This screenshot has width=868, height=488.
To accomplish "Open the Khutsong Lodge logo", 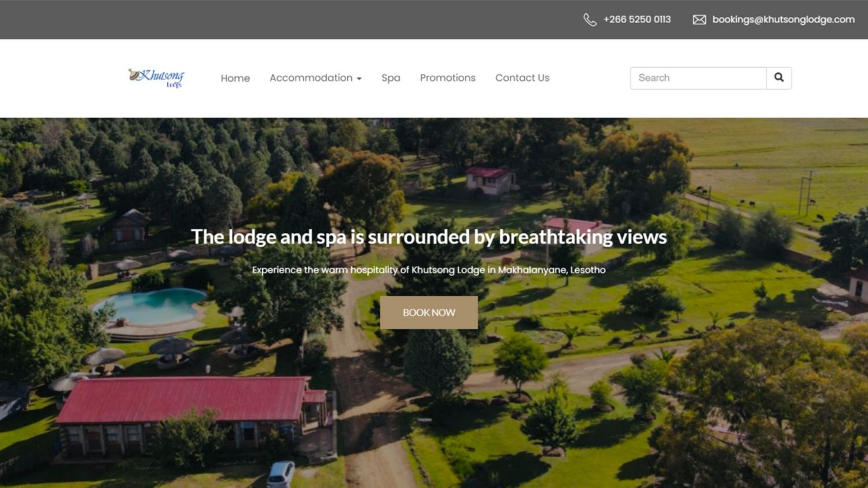I will [x=156, y=78].
